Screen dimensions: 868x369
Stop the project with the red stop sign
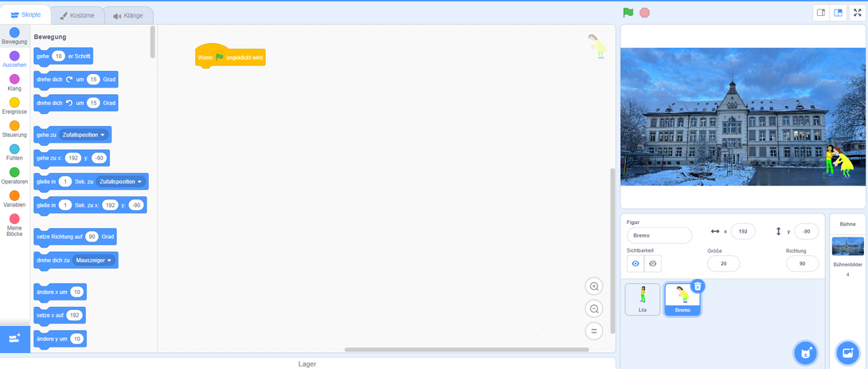point(644,12)
